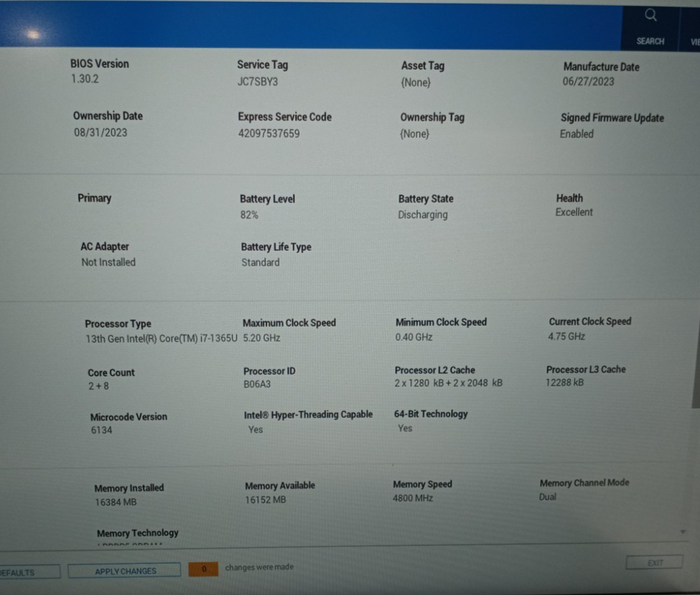Select processor type 13th Gen Intel Core i7-1365U

pyautogui.click(x=162, y=339)
